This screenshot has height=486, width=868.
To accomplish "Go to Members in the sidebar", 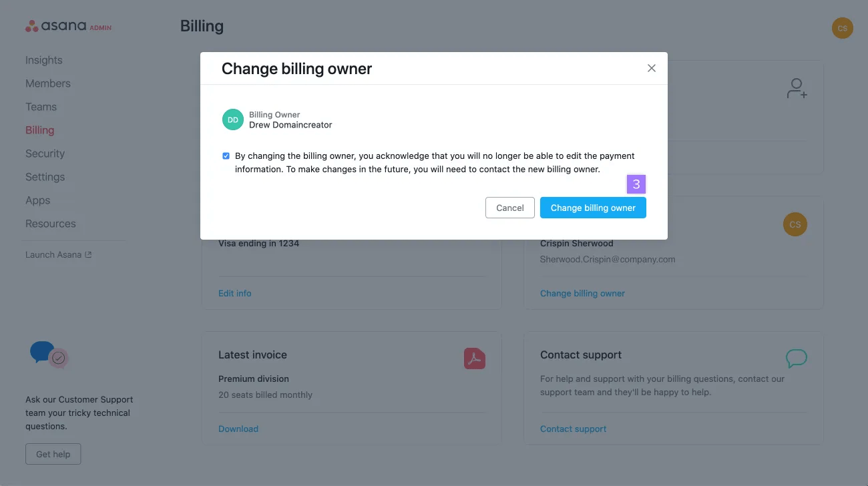I will [48, 83].
